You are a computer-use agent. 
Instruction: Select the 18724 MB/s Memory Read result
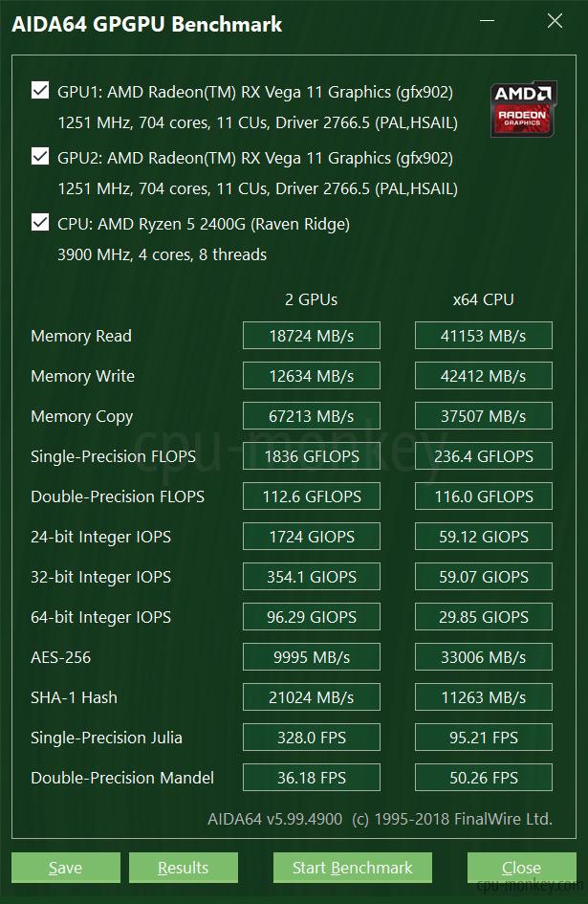tap(312, 336)
